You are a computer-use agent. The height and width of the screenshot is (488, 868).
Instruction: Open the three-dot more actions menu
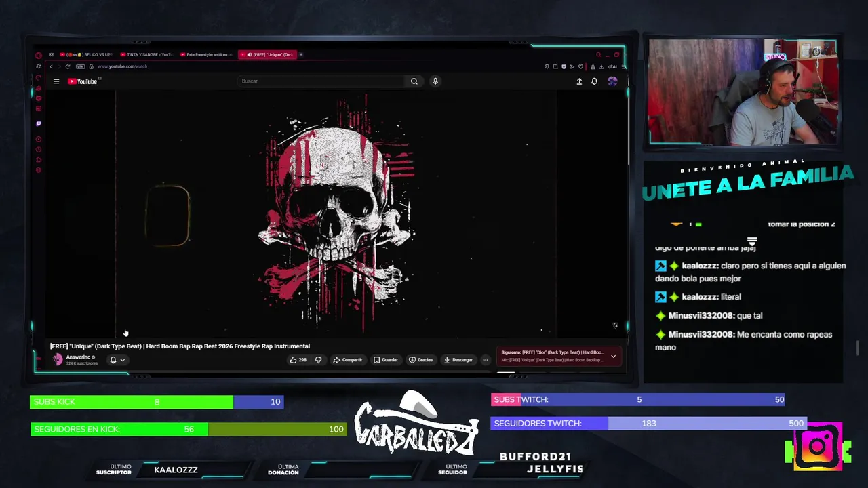pyautogui.click(x=486, y=360)
